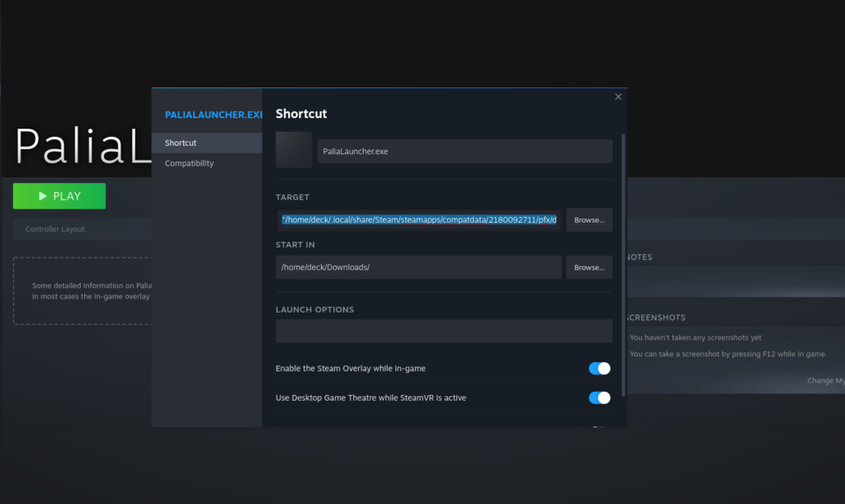Click the 'Change My' link in the Screenshots panel
This screenshot has height=504, width=845.
point(825,381)
